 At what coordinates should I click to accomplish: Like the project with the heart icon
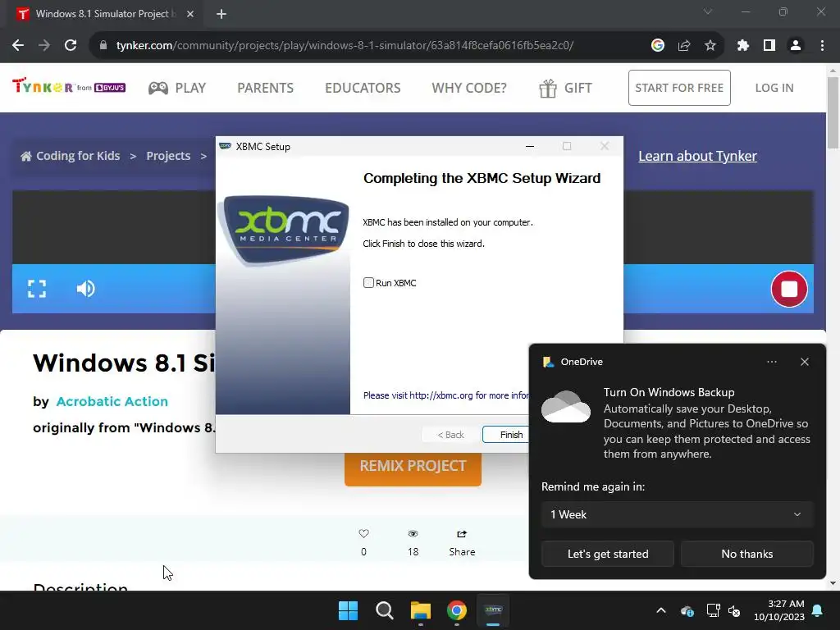[x=363, y=533]
